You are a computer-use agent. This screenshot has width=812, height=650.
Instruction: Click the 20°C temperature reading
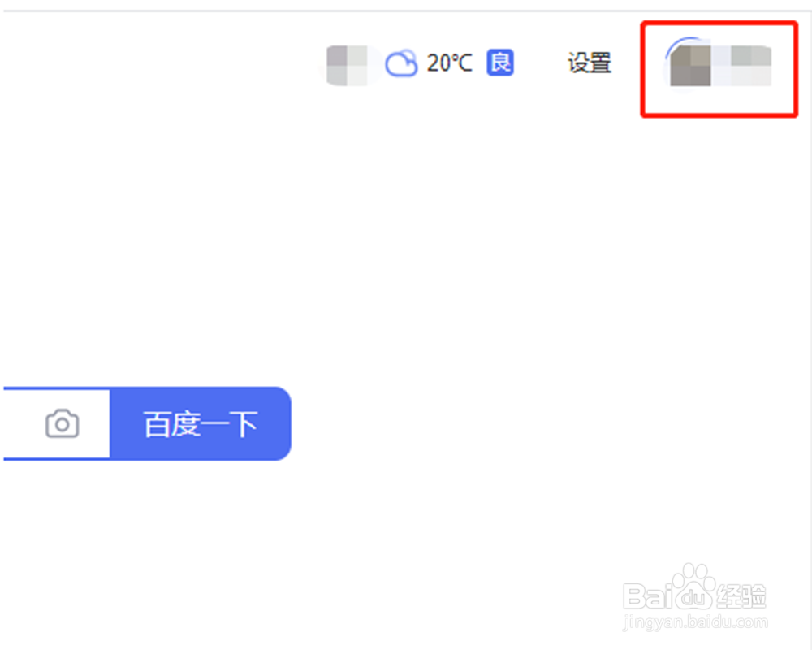(x=449, y=63)
